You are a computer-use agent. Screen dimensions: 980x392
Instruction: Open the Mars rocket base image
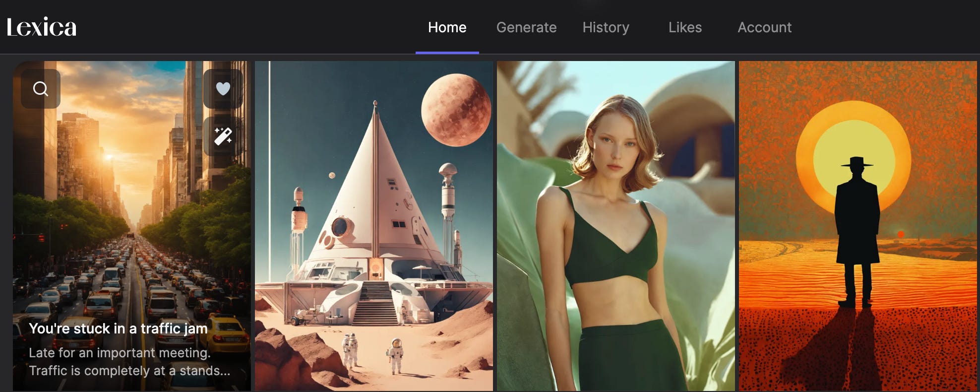(x=374, y=226)
